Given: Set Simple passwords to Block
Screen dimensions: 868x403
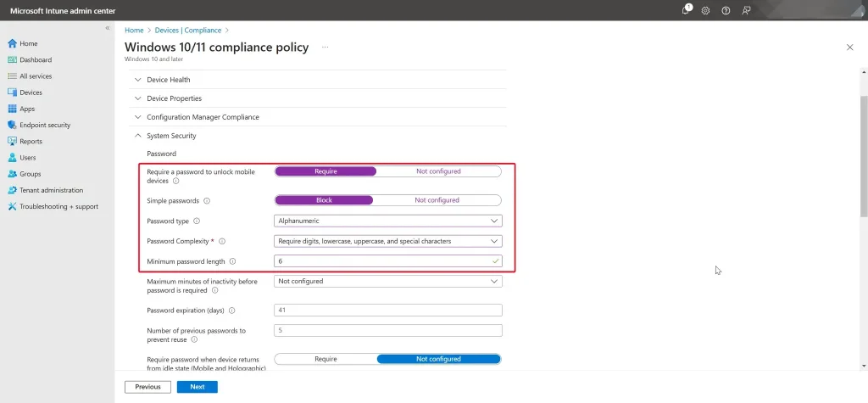Looking at the screenshot, I should coord(324,200).
